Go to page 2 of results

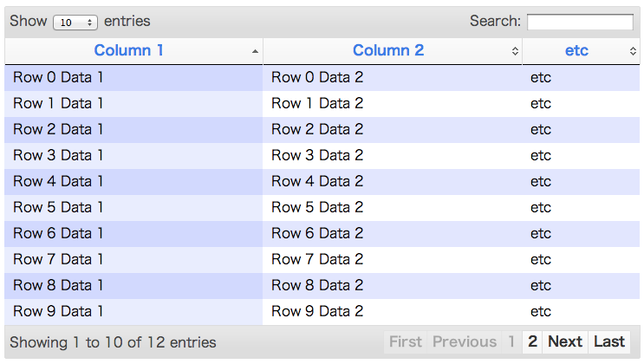pos(532,341)
